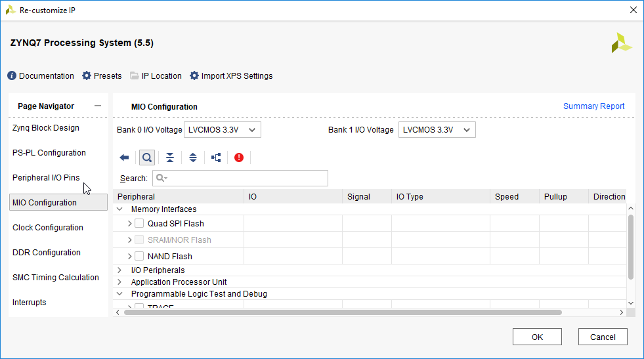Click the vertical scrollbar thumb
Image resolution: width=644 pixels, height=359 pixels.
point(631,247)
